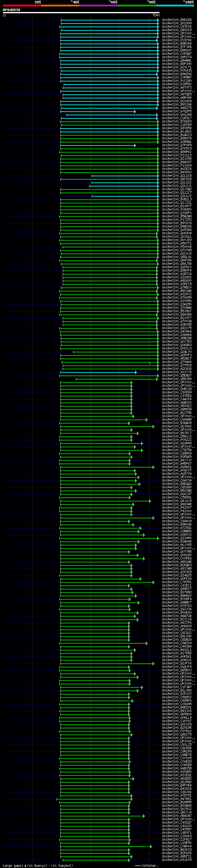The height and width of the screenshot is (868, 197).
Task: Click label UniRef100_Q3M9W1
Action: click(x=177, y=142)
